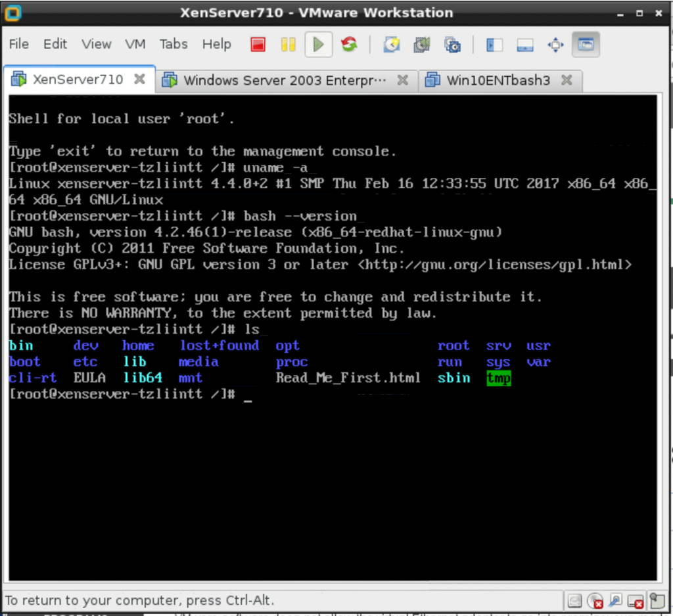Viewport: 673px width, 616px height.
Task: Click the cli-rt directory entry
Action: coord(33,378)
